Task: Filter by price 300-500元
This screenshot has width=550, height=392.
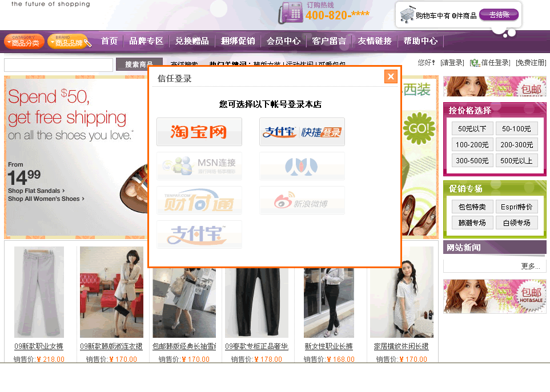Action: pyautogui.click(x=472, y=160)
